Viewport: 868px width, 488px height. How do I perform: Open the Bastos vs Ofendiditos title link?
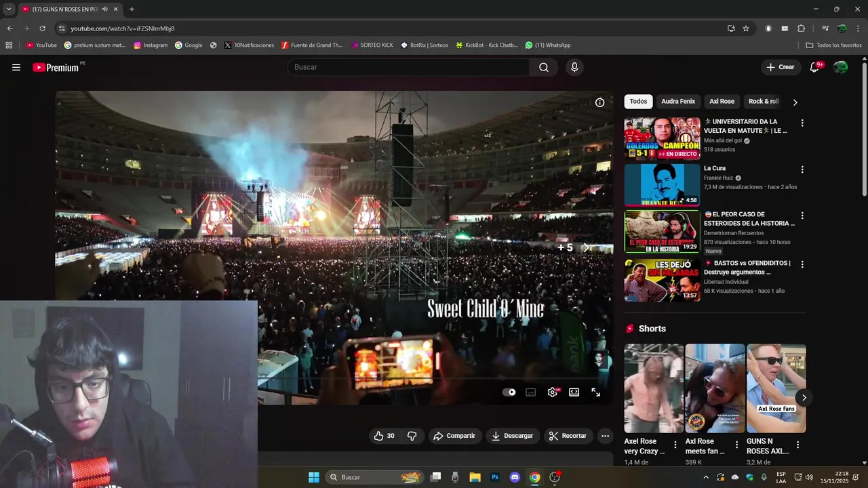pyautogui.click(x=747, y=267)
